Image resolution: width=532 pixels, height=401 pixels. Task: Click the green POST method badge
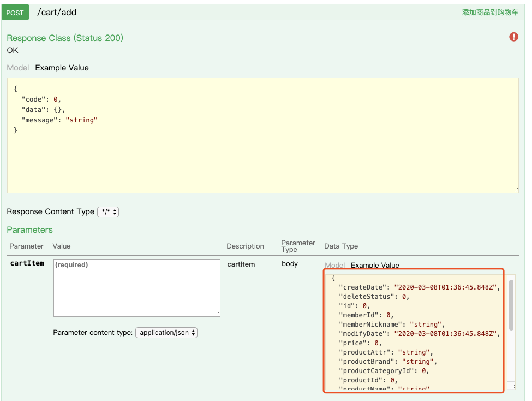pyautogui.click(x=15, y=13)
